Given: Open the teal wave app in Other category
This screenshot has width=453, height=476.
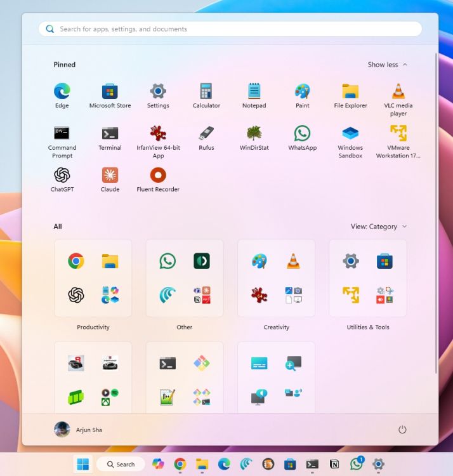Looking at the screenshot, I should pyautogui.click(x=167, y=294).
